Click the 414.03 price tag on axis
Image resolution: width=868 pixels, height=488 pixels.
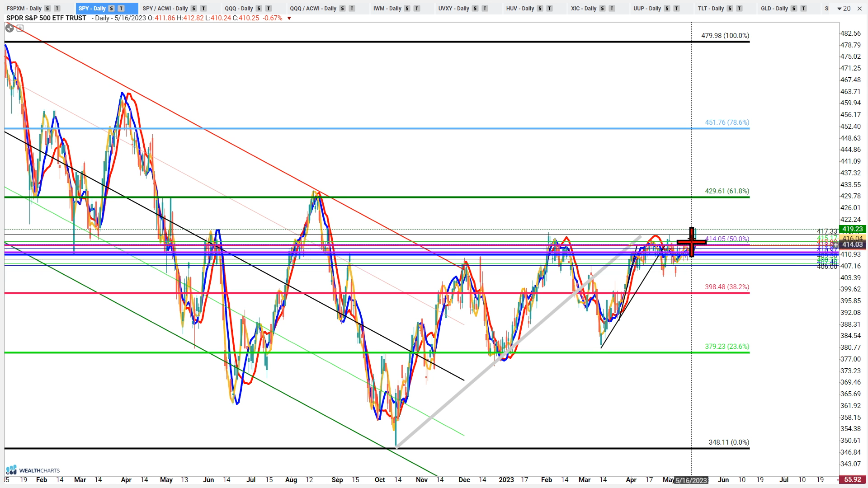click(852, 244)
